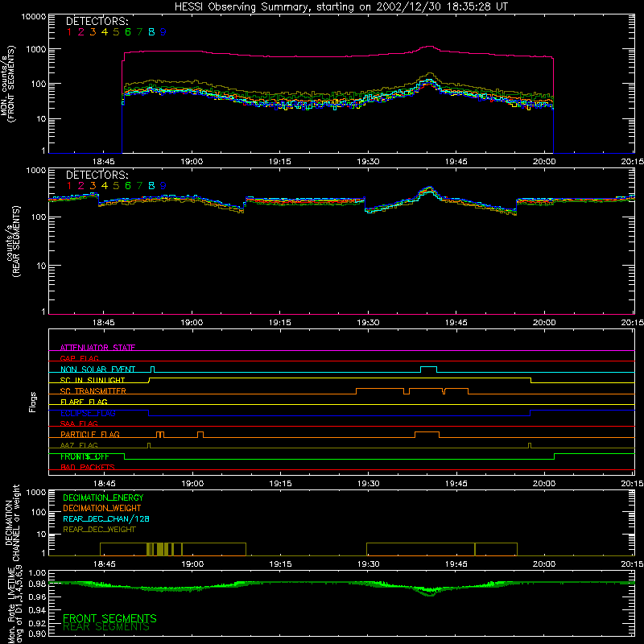This screenshot has width=644, height=644.
Task: Click the ATTENUATOR_STATE flag label
Action: [97, 348]
